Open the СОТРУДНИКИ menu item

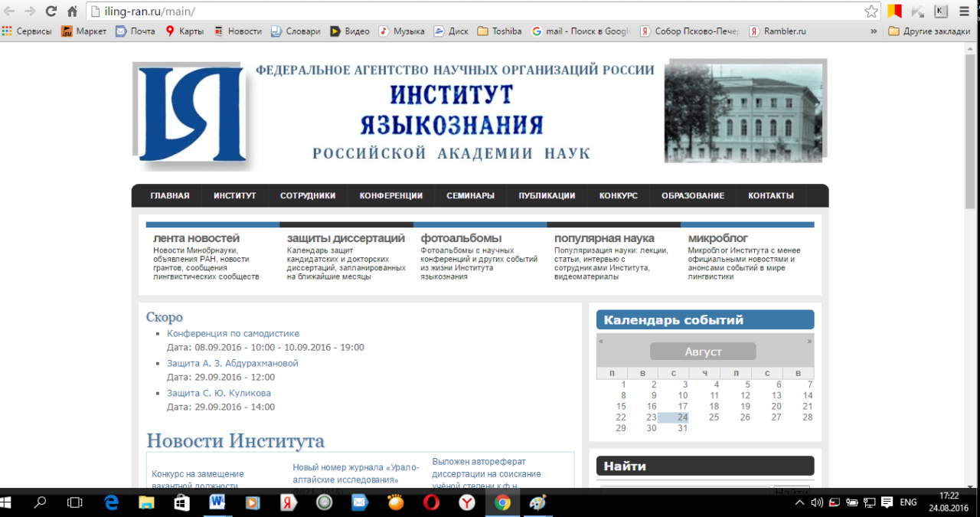[x=308, y=195]
